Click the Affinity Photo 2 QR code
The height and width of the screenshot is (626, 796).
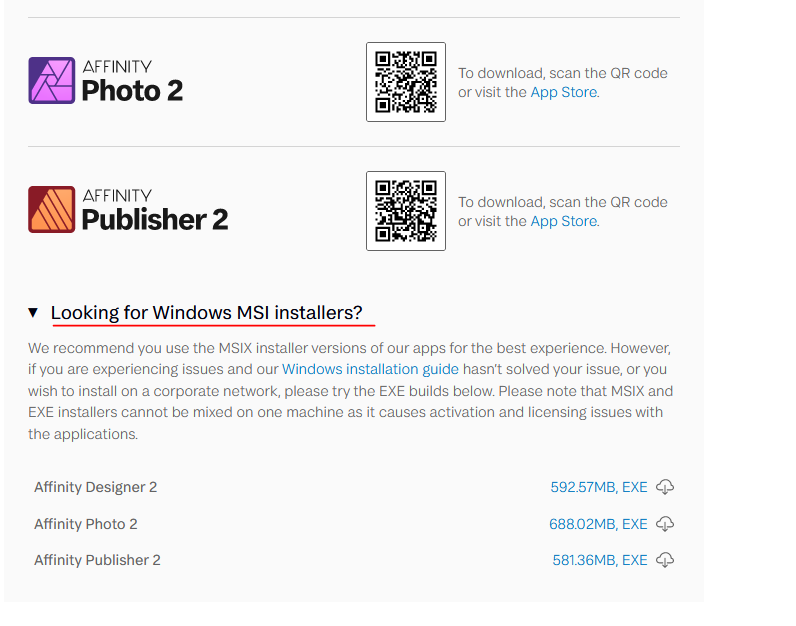pyautogui.click(x=406, y=82)
